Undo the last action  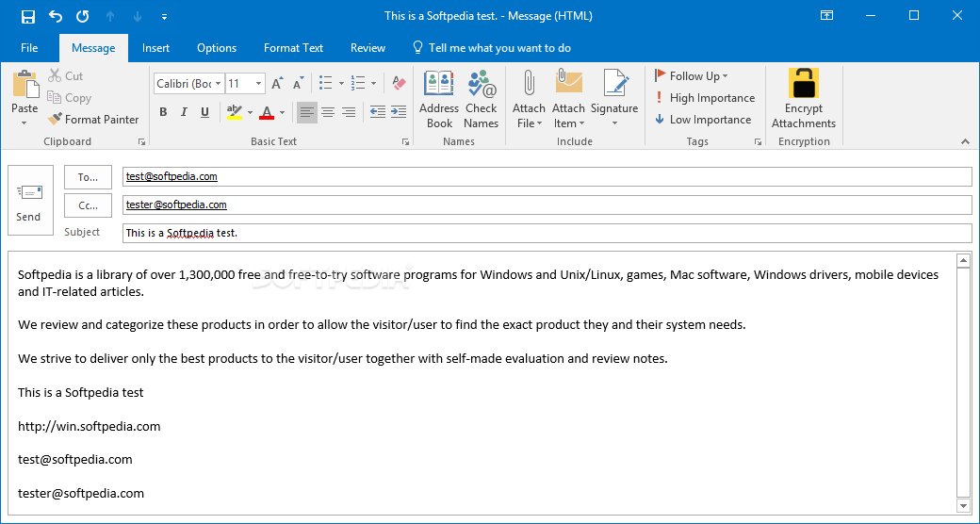click(x=56, y=16)
